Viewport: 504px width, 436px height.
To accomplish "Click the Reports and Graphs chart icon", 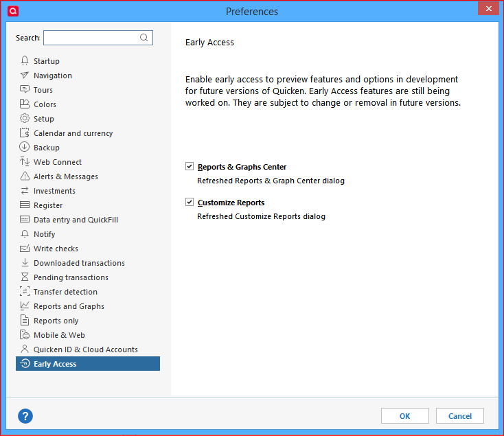I will (x=25, y=306).
